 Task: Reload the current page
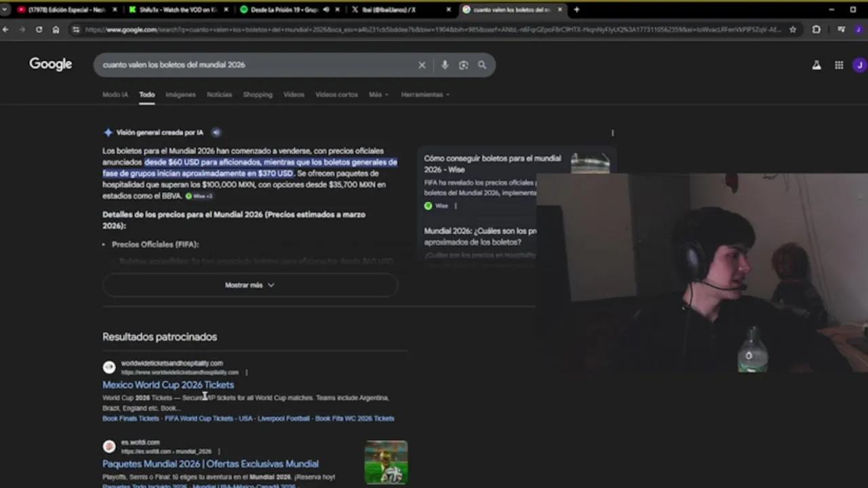coord(39,30)
